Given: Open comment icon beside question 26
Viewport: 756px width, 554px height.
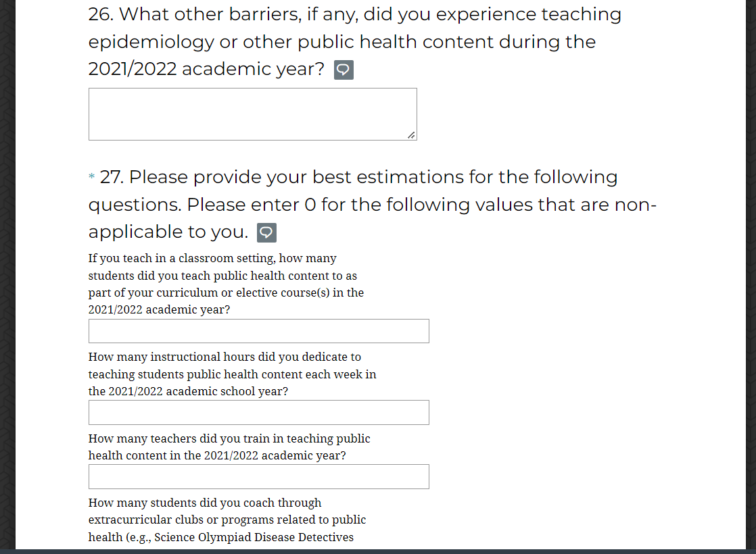Looking at the screenshot, I should click(344, 70).
